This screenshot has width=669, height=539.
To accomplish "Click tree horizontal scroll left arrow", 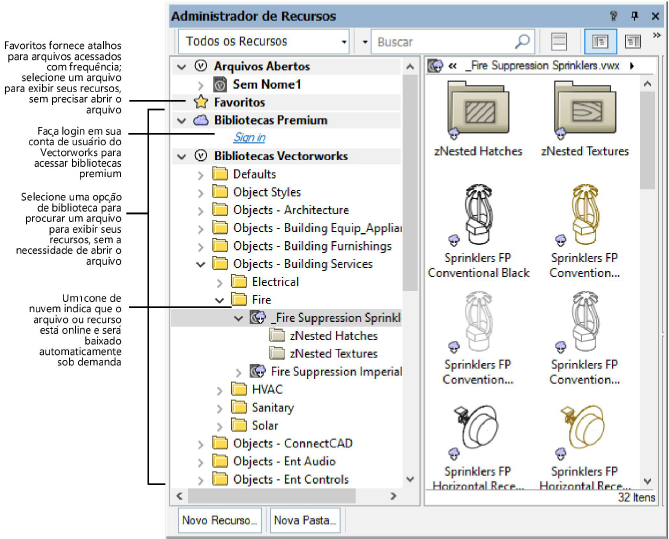I will (179, 496).
